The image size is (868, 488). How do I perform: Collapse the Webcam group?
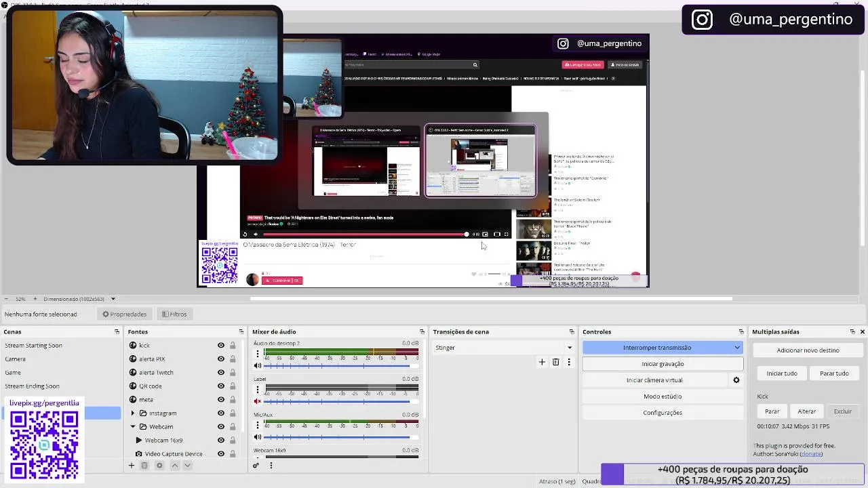[x=133, y=426]
